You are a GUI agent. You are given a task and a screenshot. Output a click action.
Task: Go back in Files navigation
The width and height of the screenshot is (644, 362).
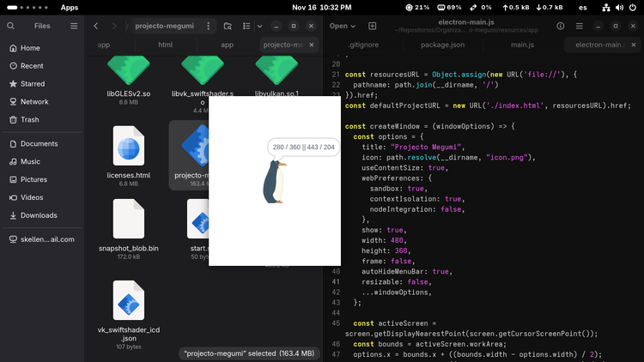point(96,26)
